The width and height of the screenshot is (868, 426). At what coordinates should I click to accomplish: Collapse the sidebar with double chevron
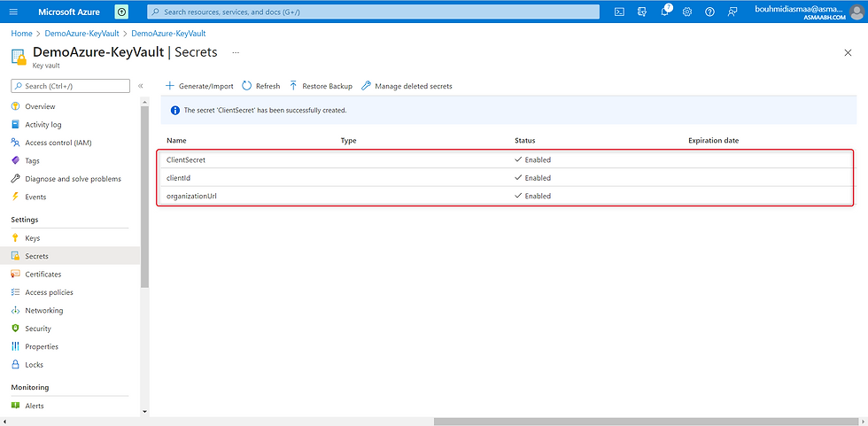click(x=141, y=86)
